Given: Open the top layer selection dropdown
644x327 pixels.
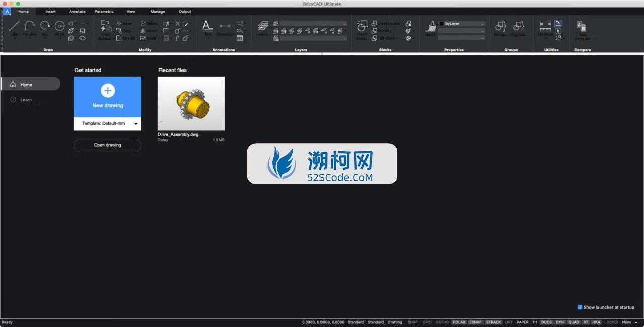Looking at the screenshot, I should [x=313, y=24].
